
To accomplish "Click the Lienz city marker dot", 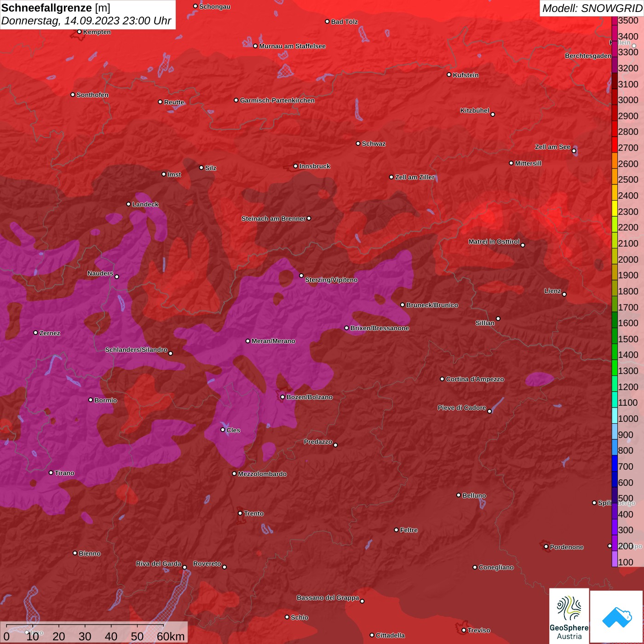I will tap(564, 294).
